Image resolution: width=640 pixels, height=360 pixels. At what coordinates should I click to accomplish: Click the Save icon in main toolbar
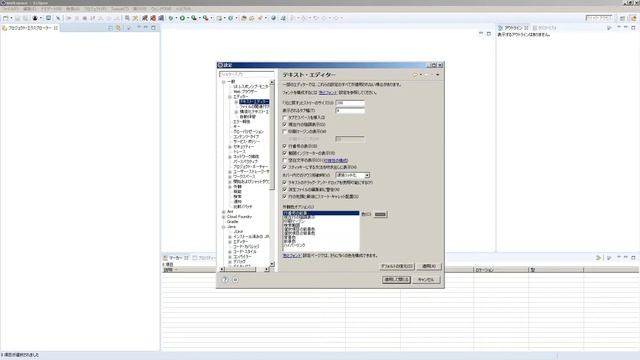[x=18, y=18]
